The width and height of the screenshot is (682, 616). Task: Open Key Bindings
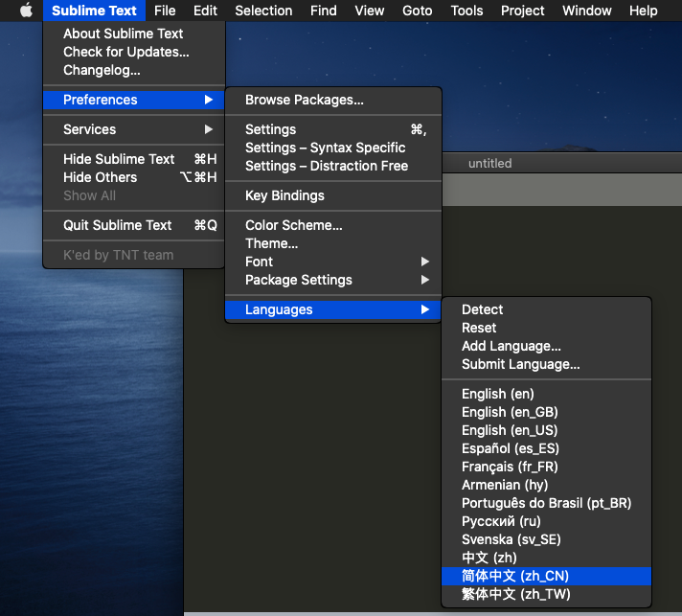(x=333, y=195)
